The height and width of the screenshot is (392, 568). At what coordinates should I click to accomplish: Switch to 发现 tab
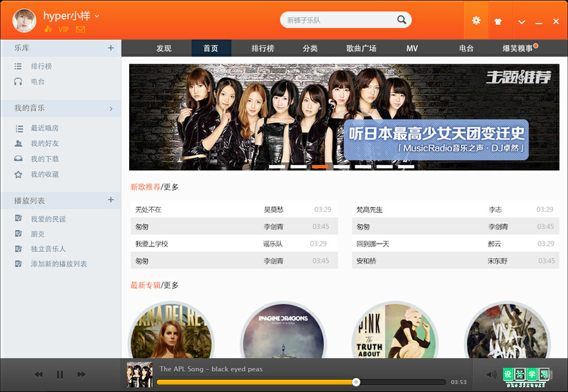coord(164,48)
